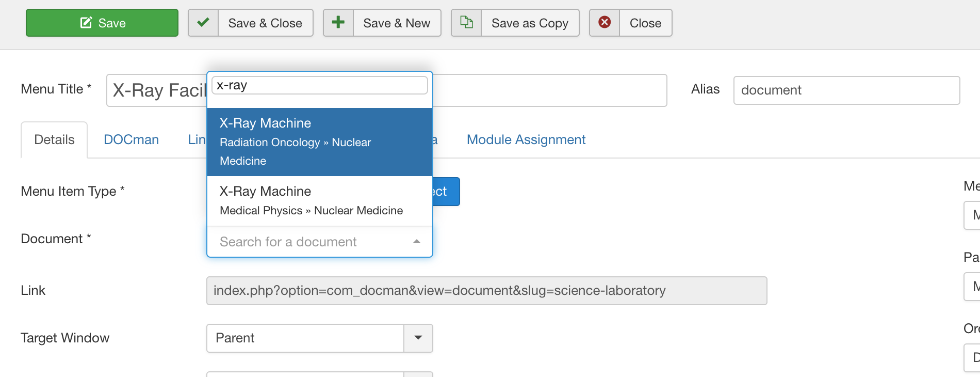Open the Details tab

click(x=54, y=140)
